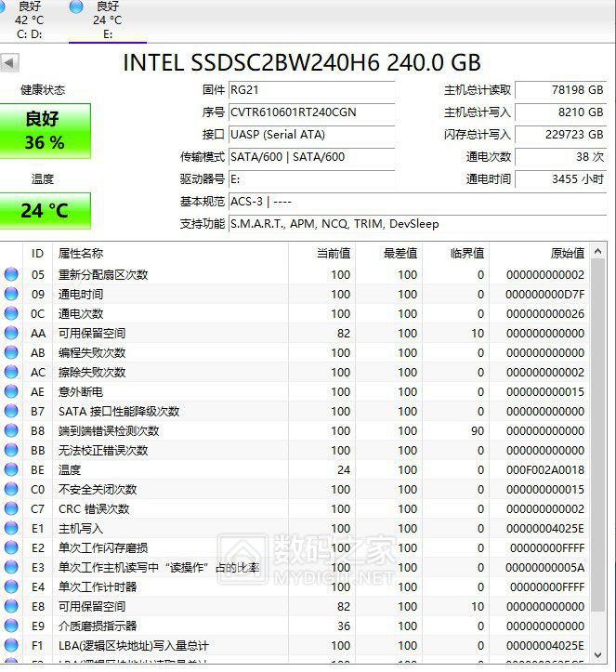Click the 24 °C temperature button
Viewport: 616px width, 672px height.
point(45,211)
